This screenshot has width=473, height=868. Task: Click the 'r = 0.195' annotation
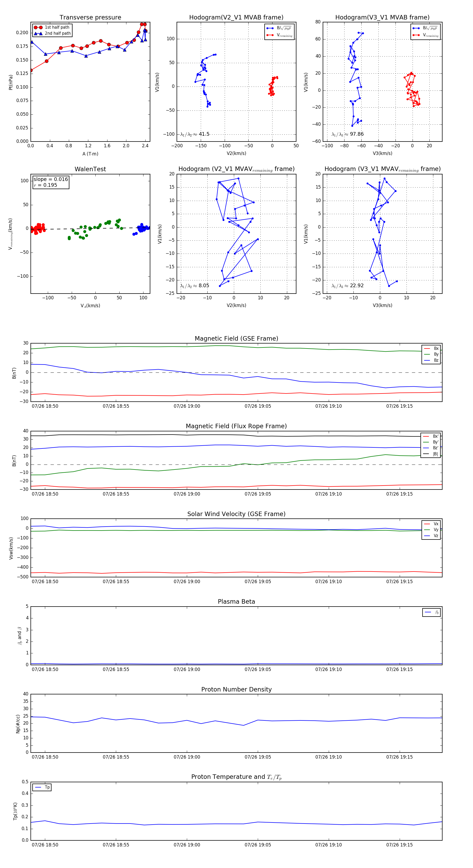pos(45,185)
